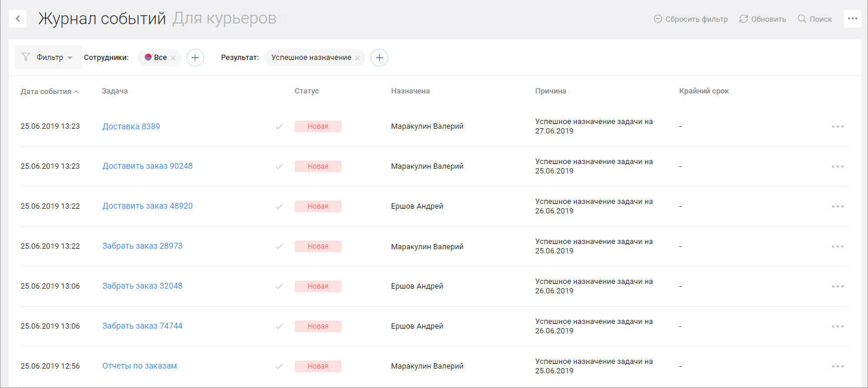Click the Search magnifier icon
868x388 pixels.
tap(802, 19)
